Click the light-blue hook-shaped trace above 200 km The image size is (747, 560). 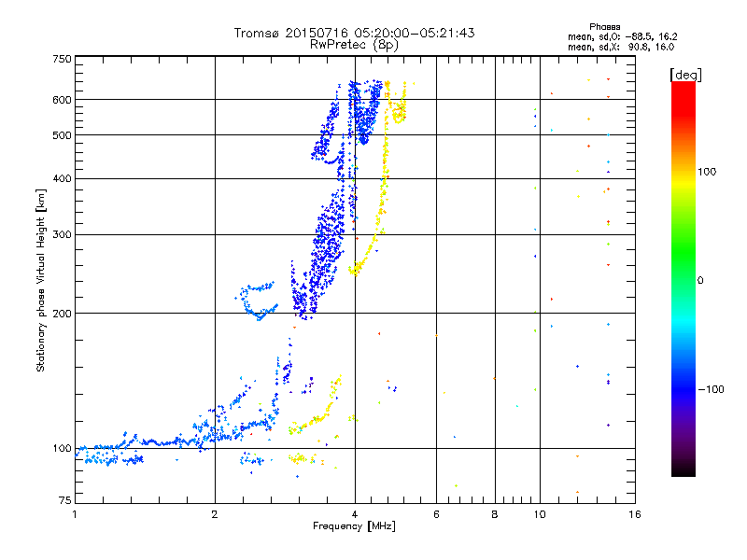click(255, 300)
